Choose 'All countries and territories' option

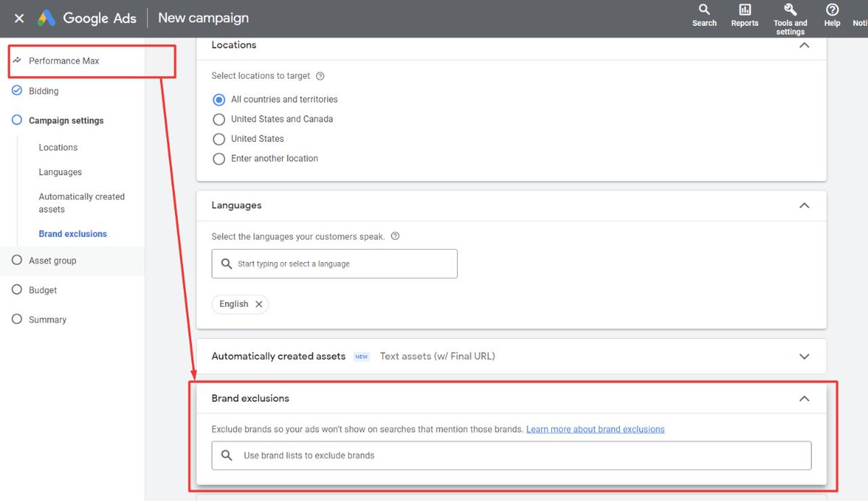219,99
